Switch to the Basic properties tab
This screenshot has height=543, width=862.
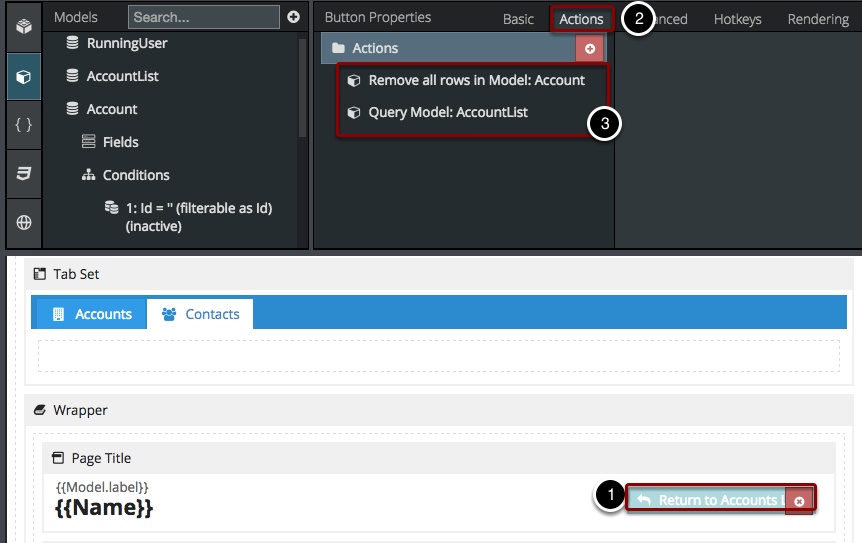[518, 19]
